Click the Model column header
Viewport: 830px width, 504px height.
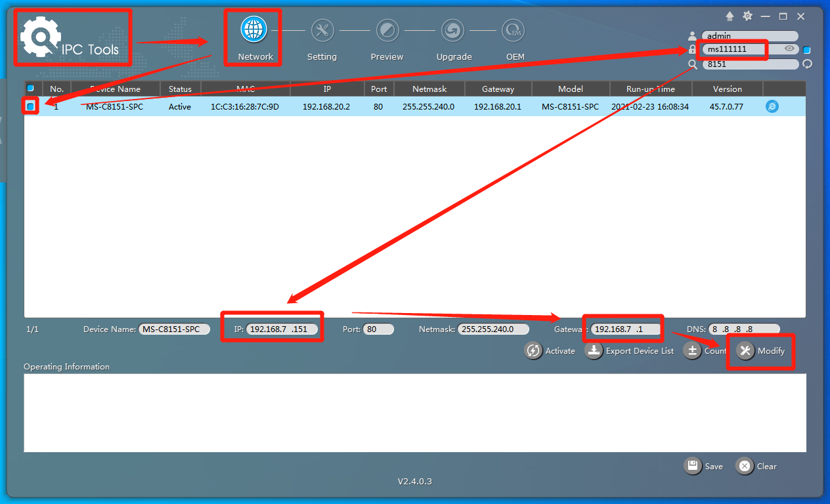[571, 89]
